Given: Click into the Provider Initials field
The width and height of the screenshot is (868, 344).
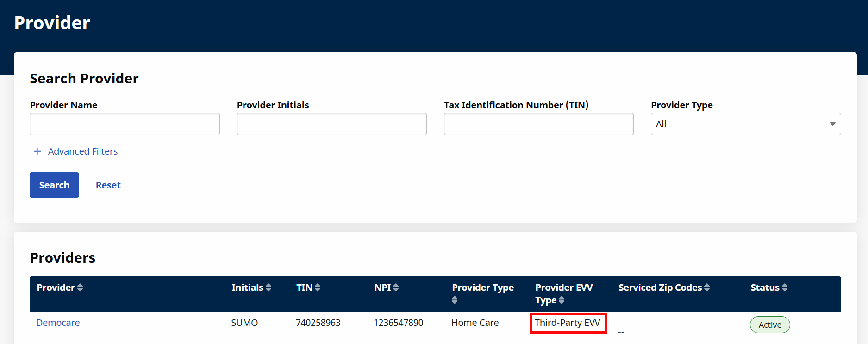Looking at the screenshot, I should (331, 124).
